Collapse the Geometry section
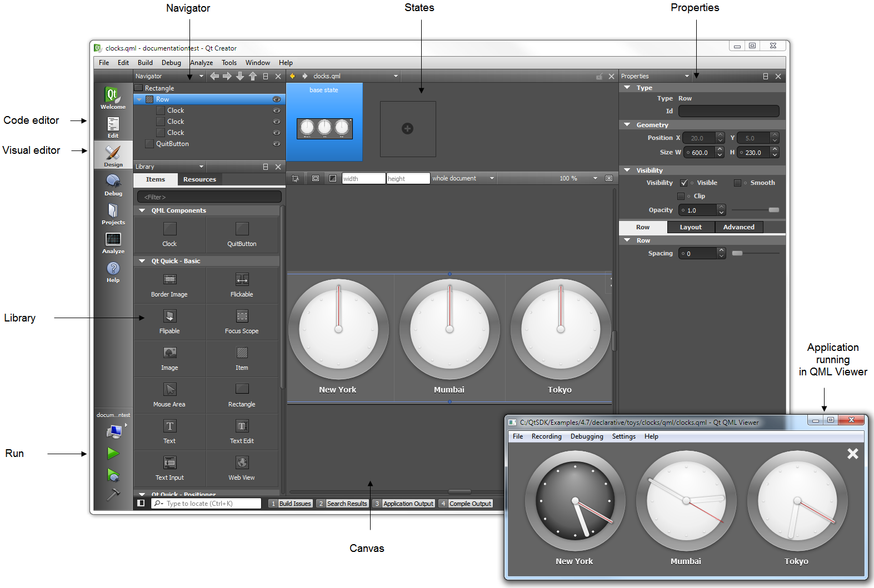Image resolution: width=874 pixels, height=588 pixels. click(x=627, y=125)
